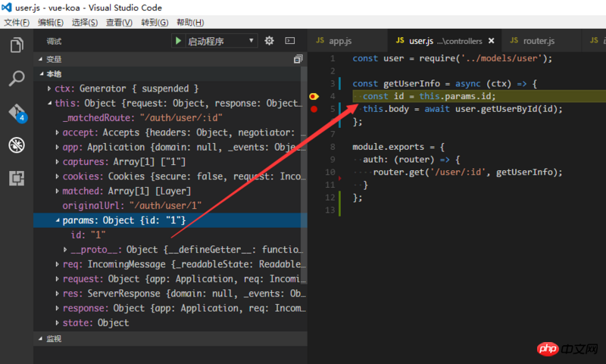606x364 pixels.
Task: Click the green start debugging arrow
Action: tap(178, 41)
